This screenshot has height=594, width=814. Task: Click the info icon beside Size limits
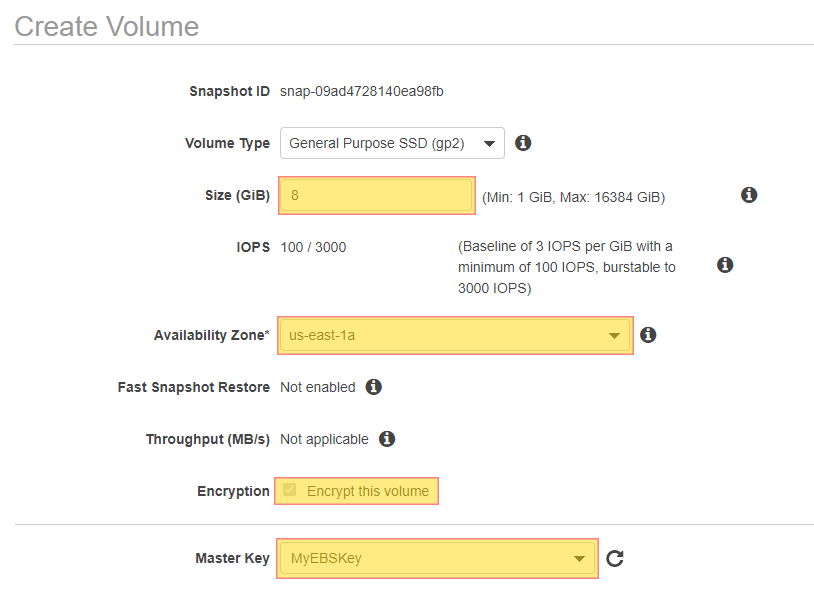pyautogui.click(x=749, y=195)
